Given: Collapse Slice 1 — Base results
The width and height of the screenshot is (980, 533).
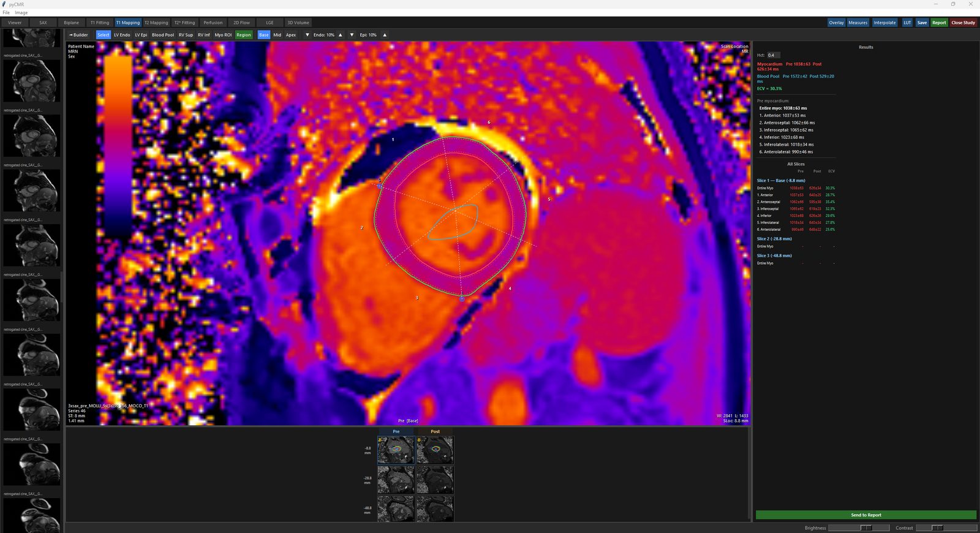Looking at the screenshot, I should point(781,181).
